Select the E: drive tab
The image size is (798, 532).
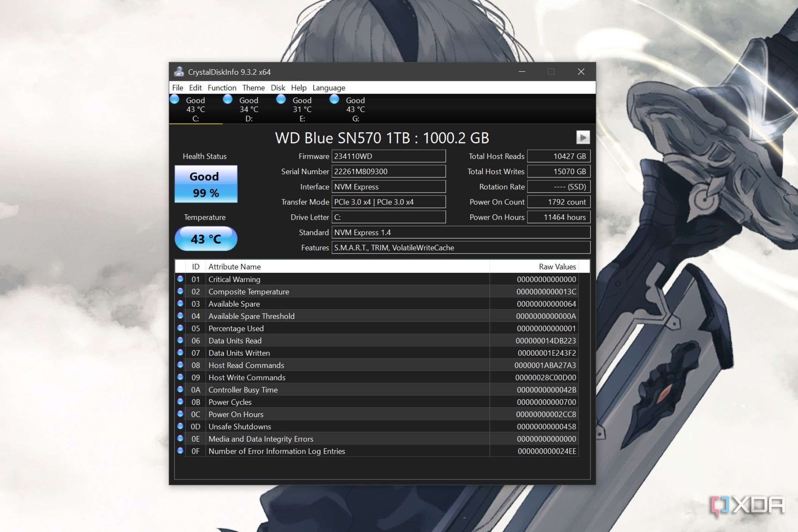tap(302, 109)
